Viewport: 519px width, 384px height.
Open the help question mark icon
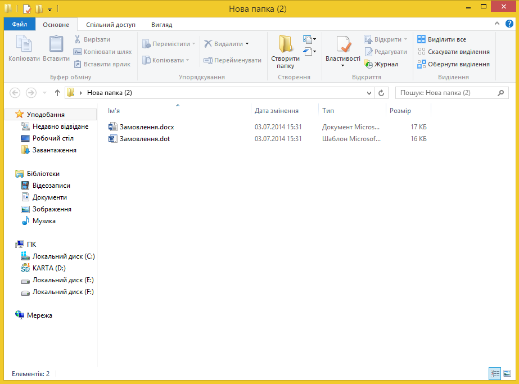509,24
